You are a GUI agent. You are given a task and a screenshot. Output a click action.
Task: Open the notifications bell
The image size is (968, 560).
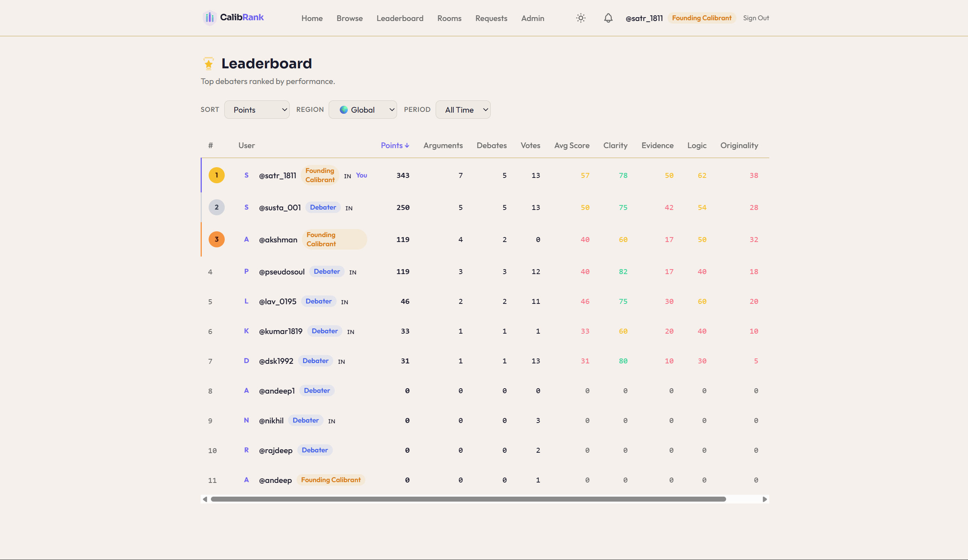608,18
